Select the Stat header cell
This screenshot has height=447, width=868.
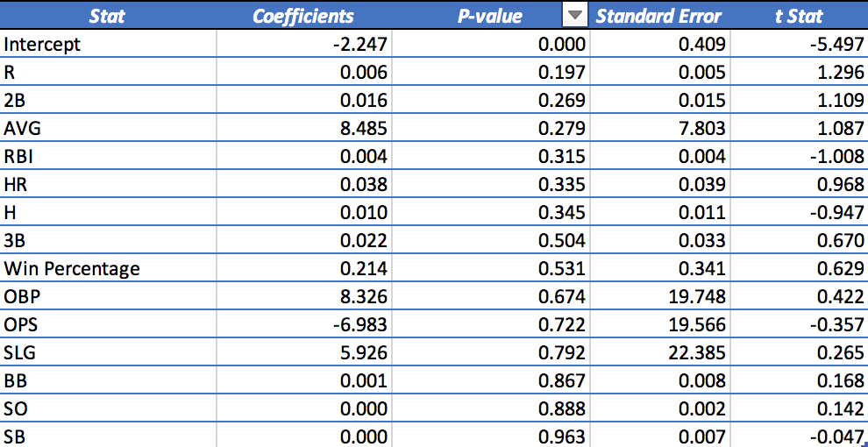(x=108, y=15)
